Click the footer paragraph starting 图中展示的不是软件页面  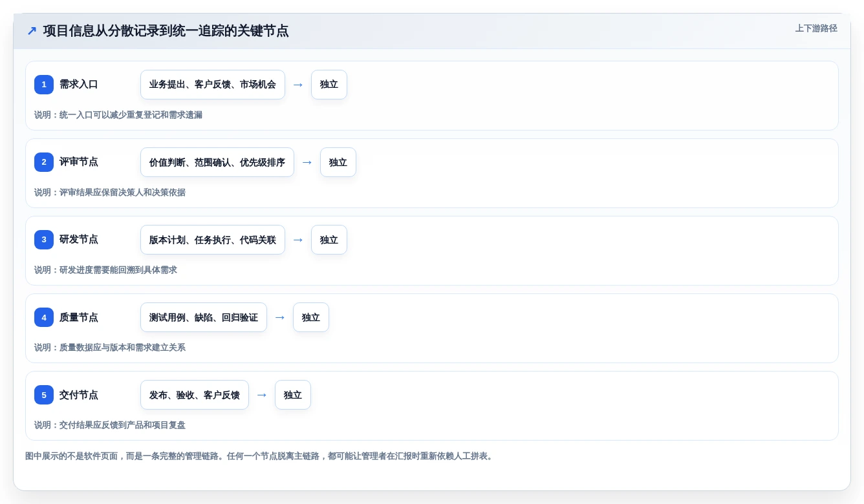pyautogui.click(x=261, y=456)
